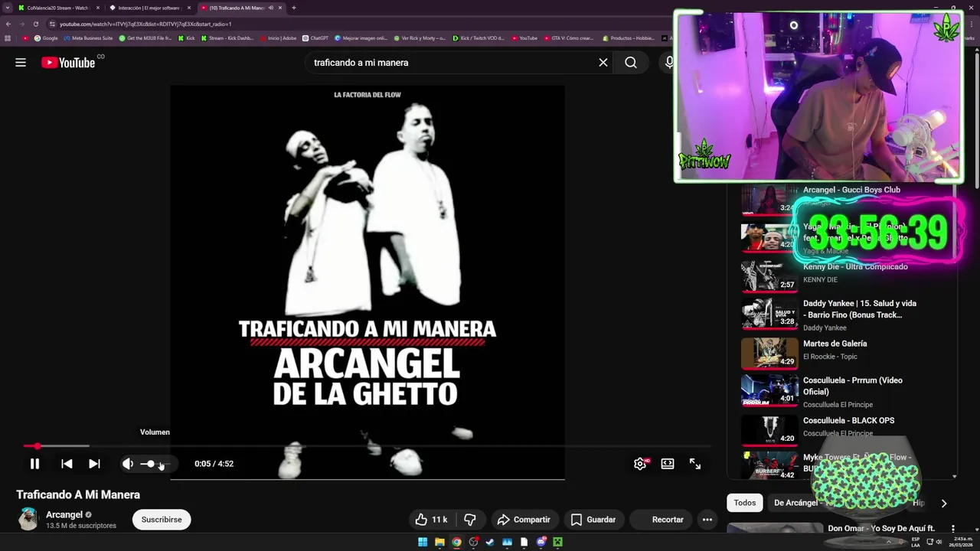The image size is (980, 551).
Task: Run search with the magnifier button
Action: click(x=631, y=63)
